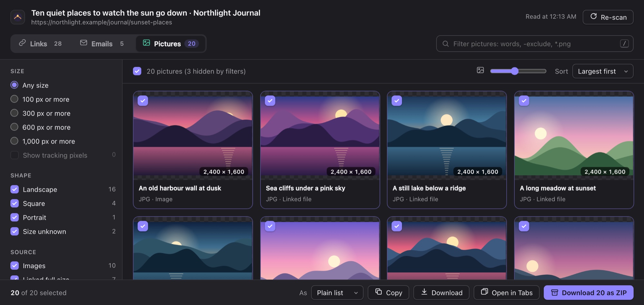Click Open in Tabs button
Viewport: 644px width, 305px height.
pyautogui.click(x=507, y=292)
